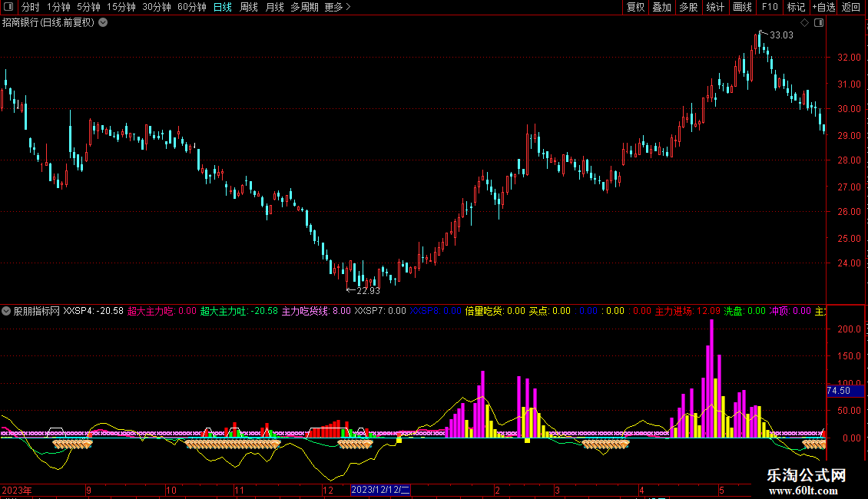Expand the 招商银行 chart title dropdown

pos(104,22)
